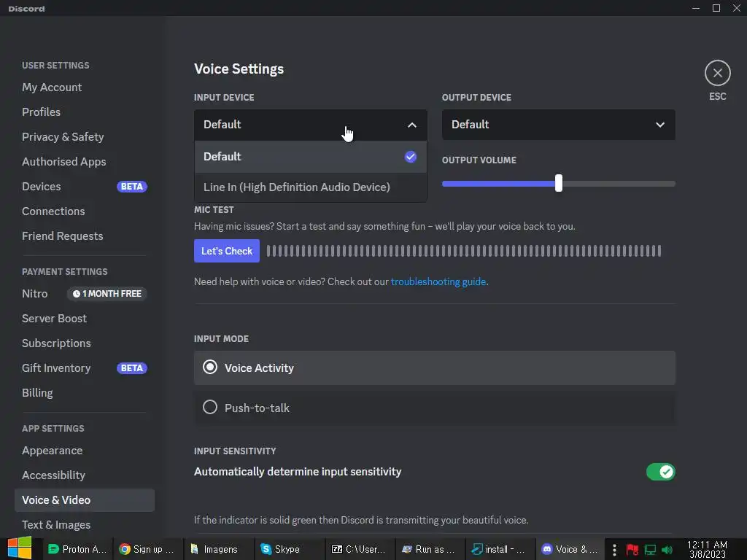
Task: Open Server Boost settings
Action: [54, 319]
